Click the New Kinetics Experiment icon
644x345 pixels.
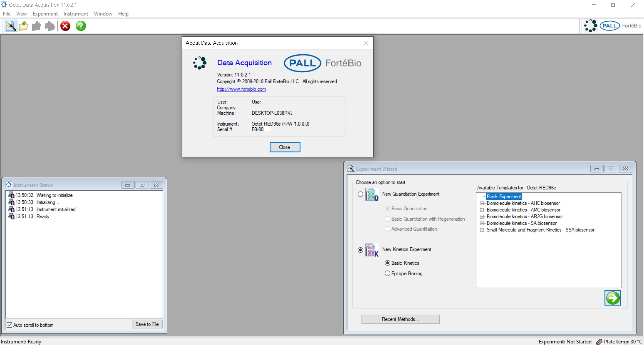tap(372, 250)
